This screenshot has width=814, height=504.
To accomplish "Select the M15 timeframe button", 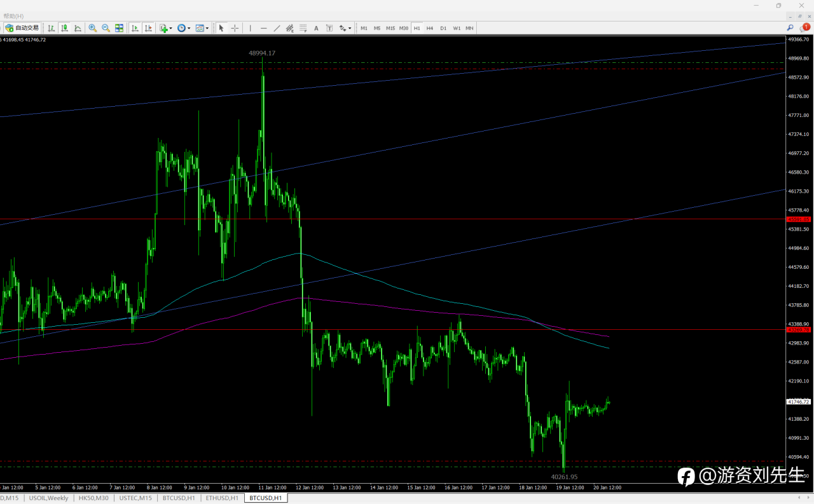I will (390, 28).
